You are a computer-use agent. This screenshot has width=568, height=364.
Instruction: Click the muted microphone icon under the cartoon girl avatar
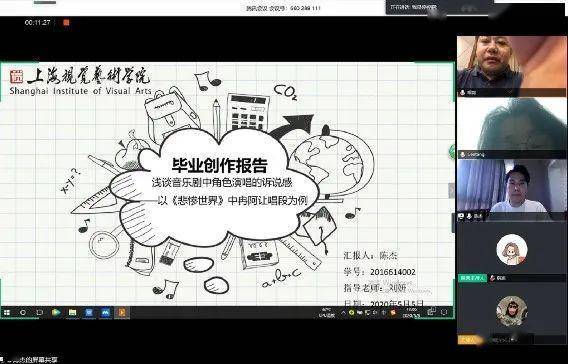point(492,278)
